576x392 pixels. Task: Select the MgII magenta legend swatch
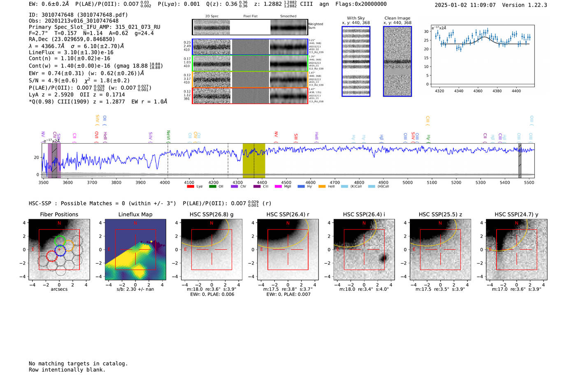coord(279,186)
